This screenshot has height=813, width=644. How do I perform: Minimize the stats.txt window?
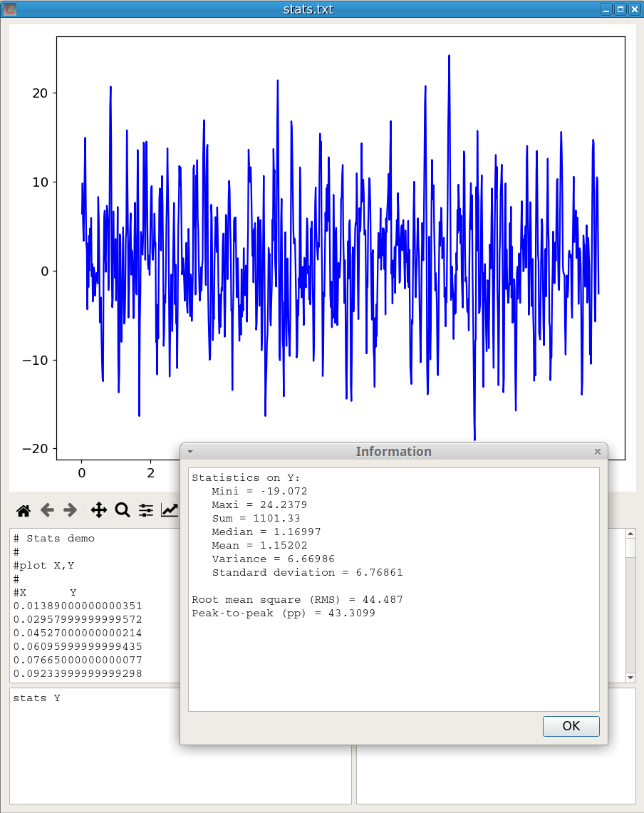(x=606, y=9)
